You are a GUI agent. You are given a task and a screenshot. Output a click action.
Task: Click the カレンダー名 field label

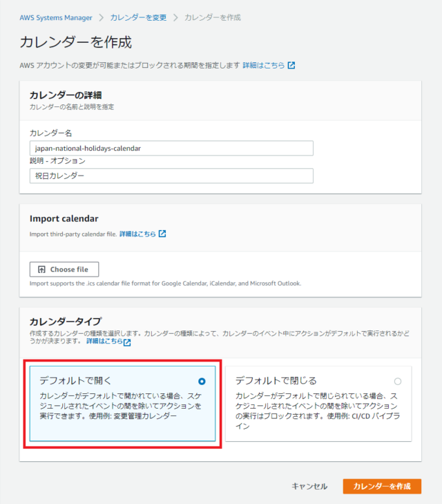pos(50,133)
